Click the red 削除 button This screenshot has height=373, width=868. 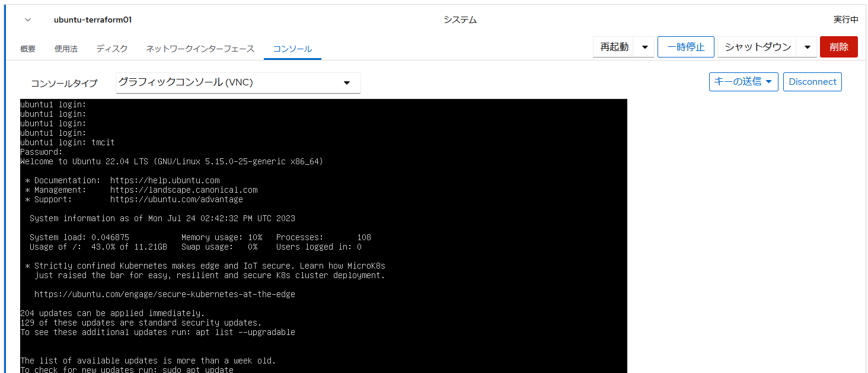click(839, 47)
